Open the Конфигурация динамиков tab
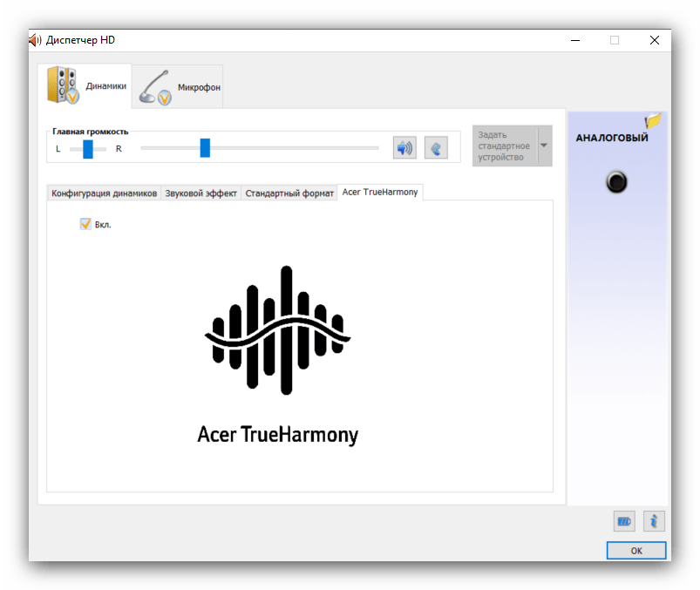The image size is (700, 590). click(x=104, y=193)
